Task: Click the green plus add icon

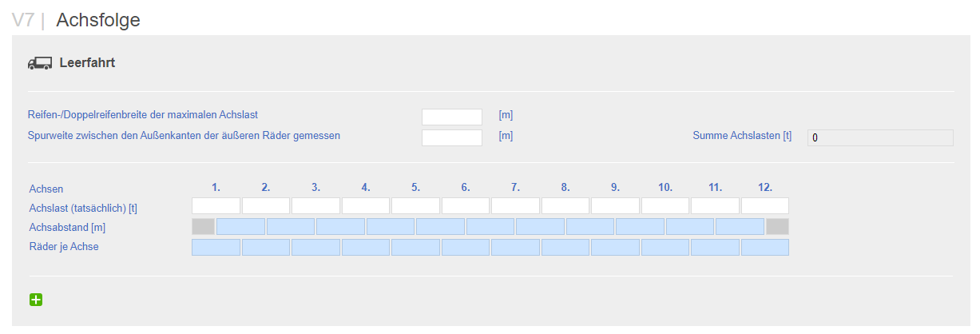Action: coord(36,300)
